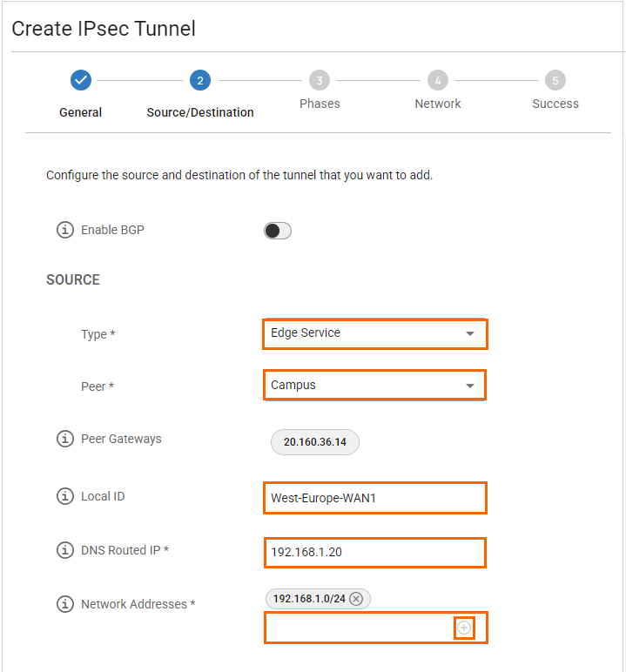Remove the 192.168.1.0/24 network address chip
This screenshot has width=626, height=672.
pos(356,598)
